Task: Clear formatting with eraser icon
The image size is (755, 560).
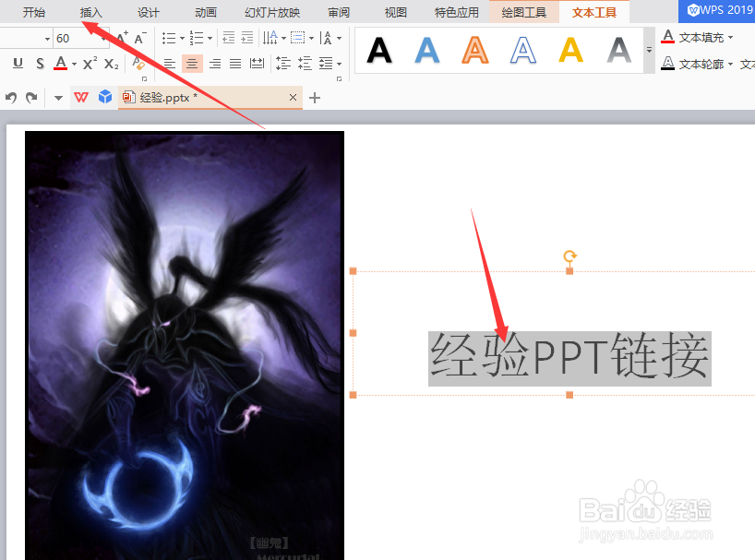Action: pyautogui.click(x=138, y=63)
